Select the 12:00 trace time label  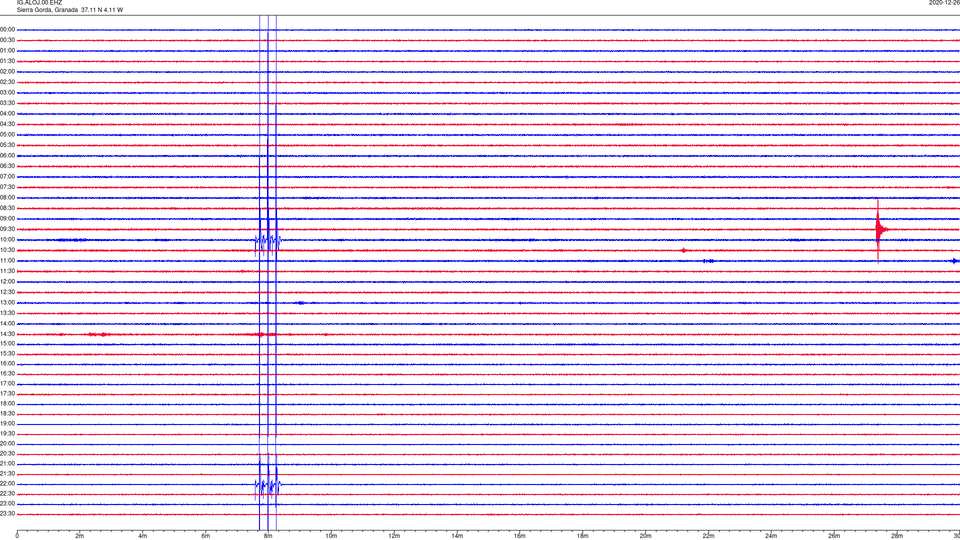(x=7, y=282)
